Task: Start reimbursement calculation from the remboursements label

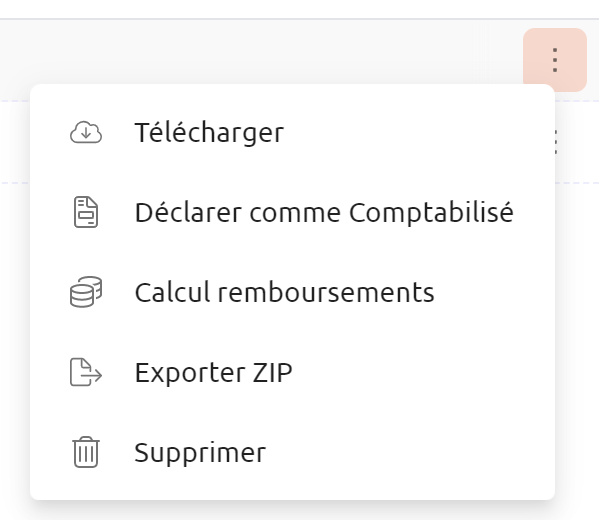Action: [326, 292]
